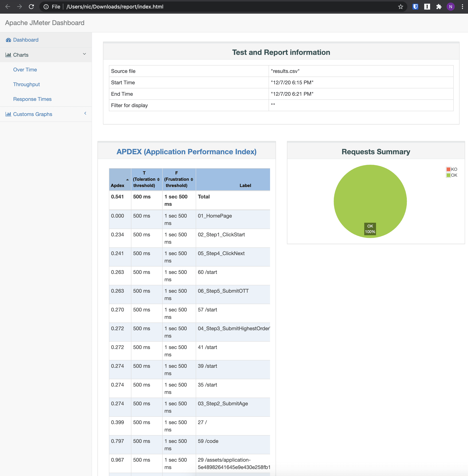
Task: Expand the Customs Graphs section
Action: [85, 113]
